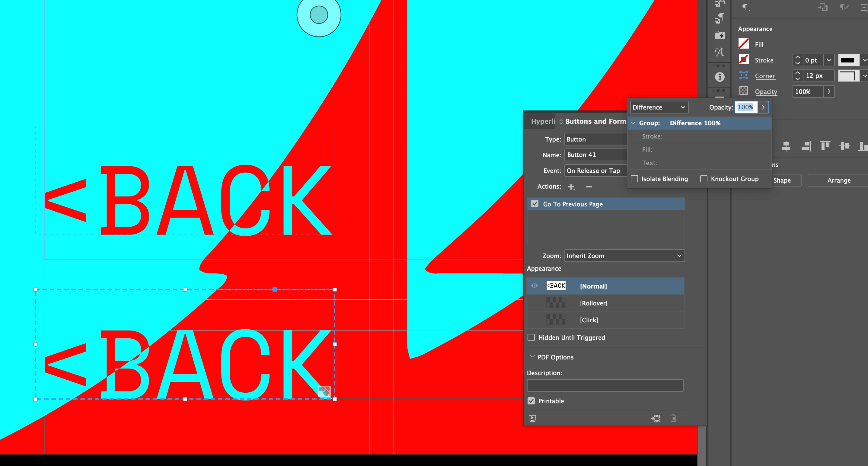Switch to the Hyperlinks panel tab

tap(543, 122)
